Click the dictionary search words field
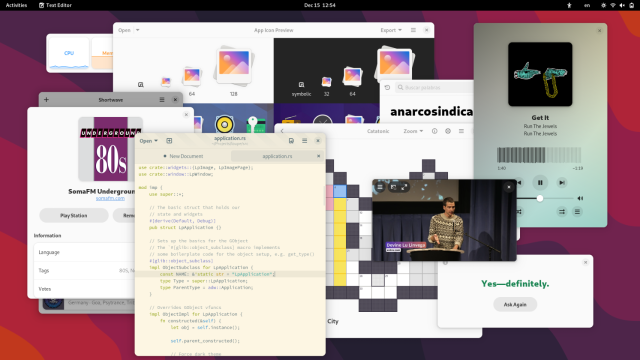 coord(434,87)
